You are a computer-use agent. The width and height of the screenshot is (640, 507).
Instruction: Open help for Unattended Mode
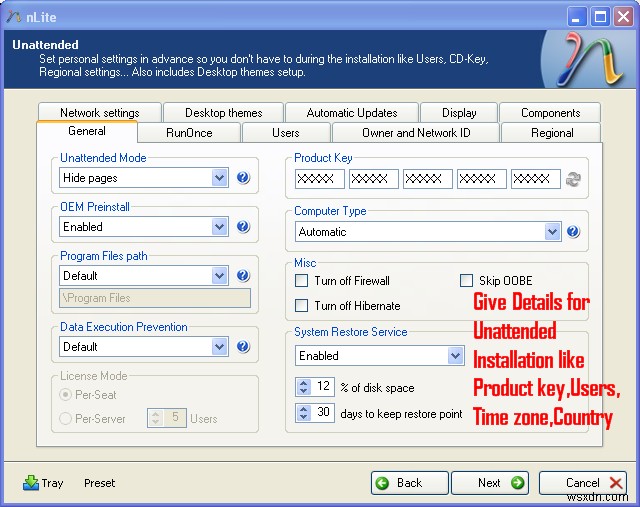pos(243,178)
